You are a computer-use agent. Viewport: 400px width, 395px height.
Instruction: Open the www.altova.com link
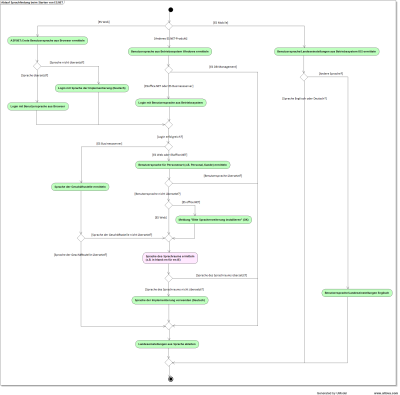tap(385, 393)
